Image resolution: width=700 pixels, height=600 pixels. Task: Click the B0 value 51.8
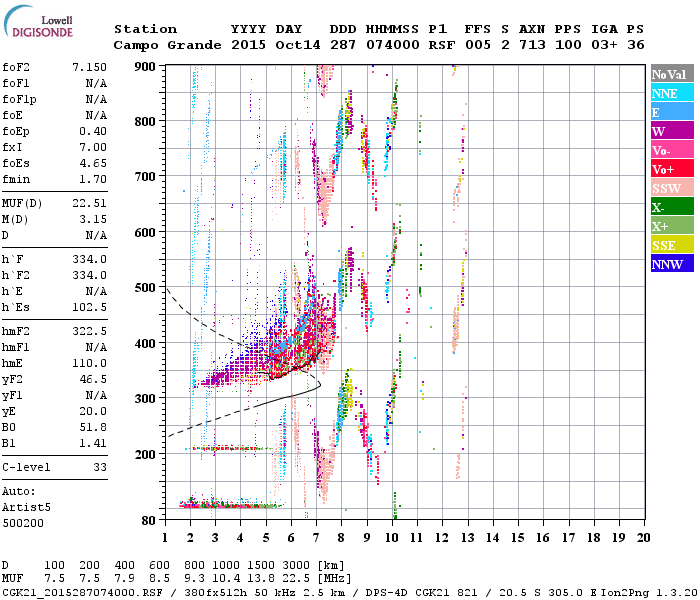pyautogui.click(x=93, y=428)
